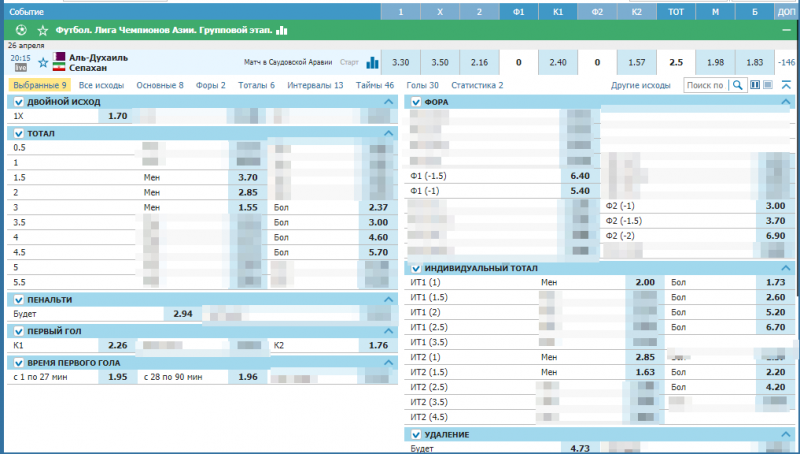
Task: Click the collapse-all double arrow icon
Action: point(787,86)
